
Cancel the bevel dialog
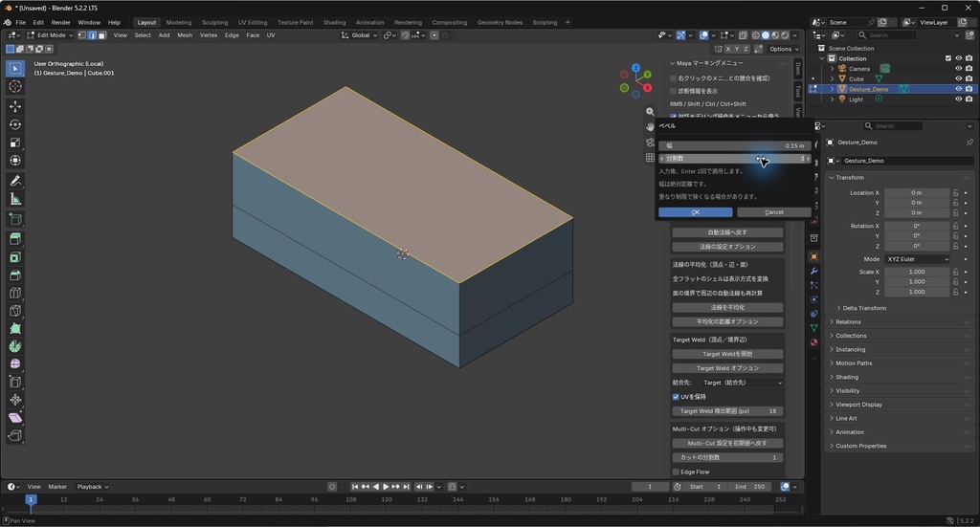tap(773, 212)
